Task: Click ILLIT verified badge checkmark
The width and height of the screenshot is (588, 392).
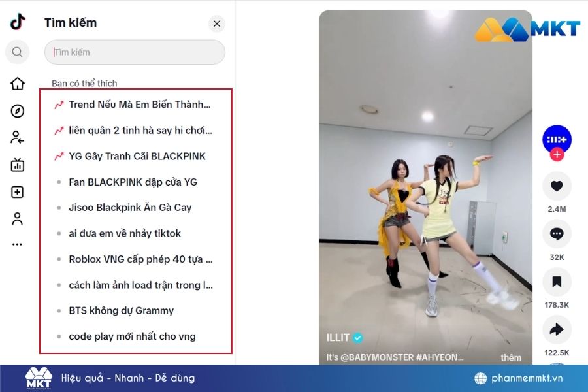Action: pos(358,338)
